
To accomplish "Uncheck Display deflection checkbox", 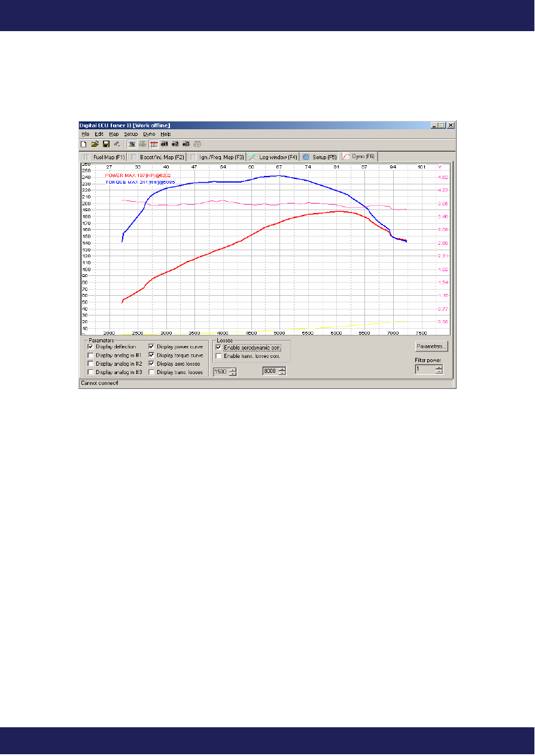I will pos(91,347).
